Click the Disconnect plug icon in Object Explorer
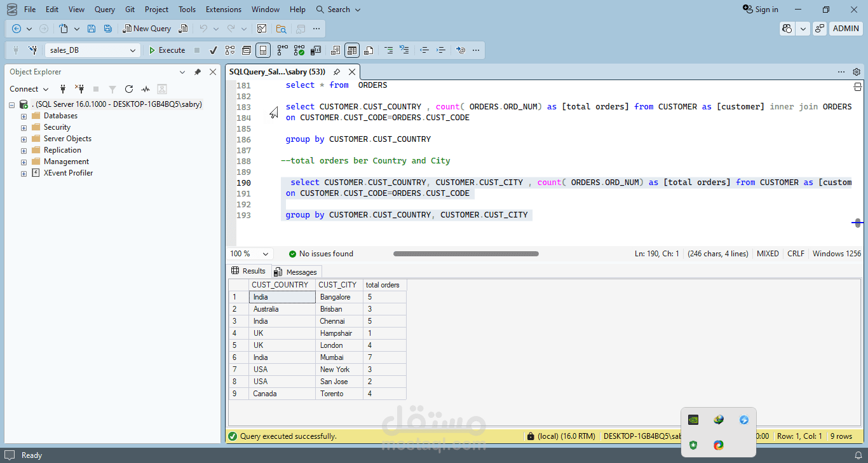The width and height of the screenshot is (868, 463). [x=79, y=89]
